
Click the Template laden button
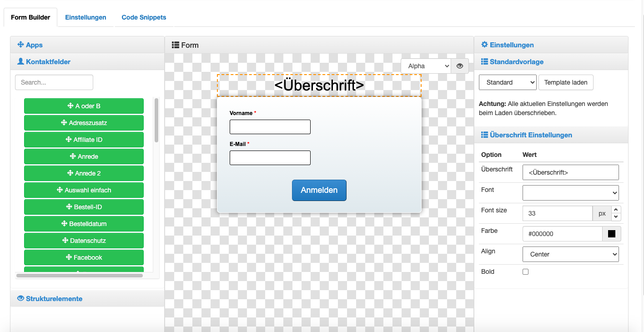(566, 82)
